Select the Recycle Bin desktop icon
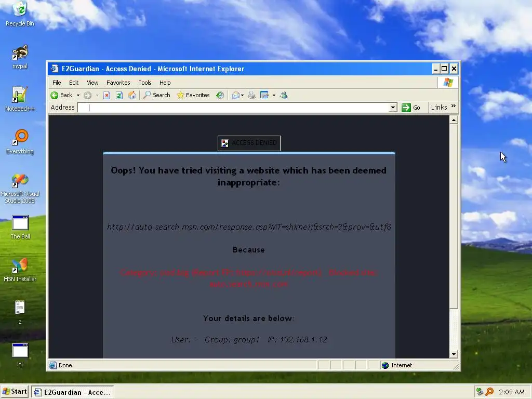 pos(20,14)
